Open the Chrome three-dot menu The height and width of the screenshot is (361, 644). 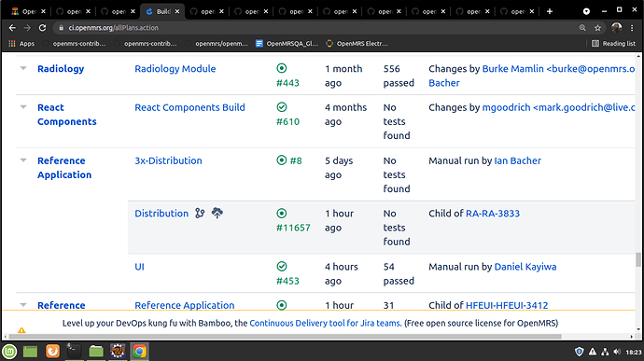coord(632,27)
